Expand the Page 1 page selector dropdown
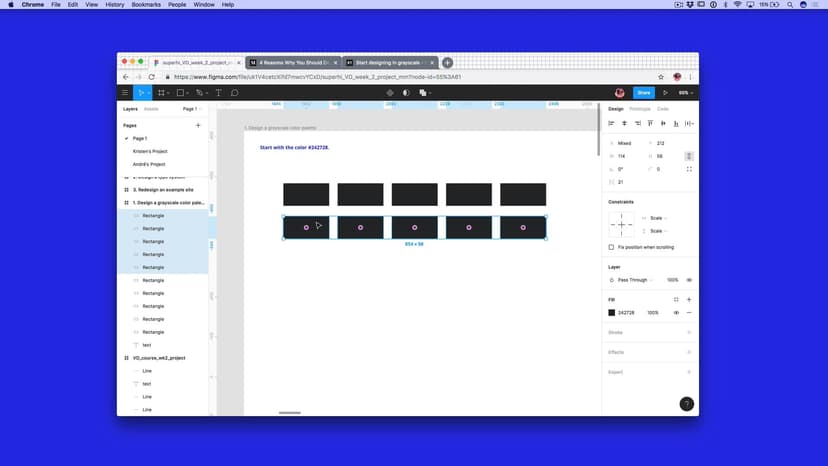This screenshot has width=828, height=466. click(x=191, y=108)
